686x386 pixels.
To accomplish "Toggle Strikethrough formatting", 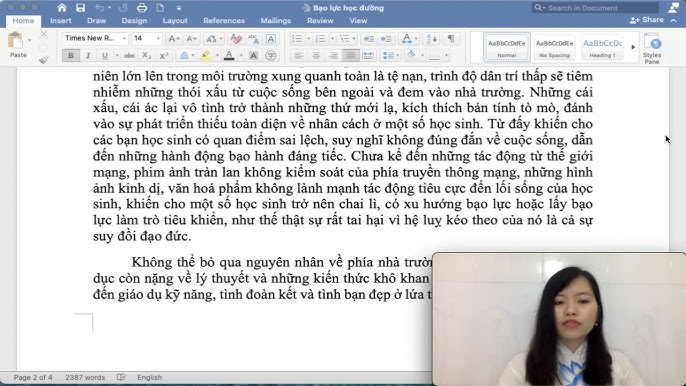I will click(130, 56).
